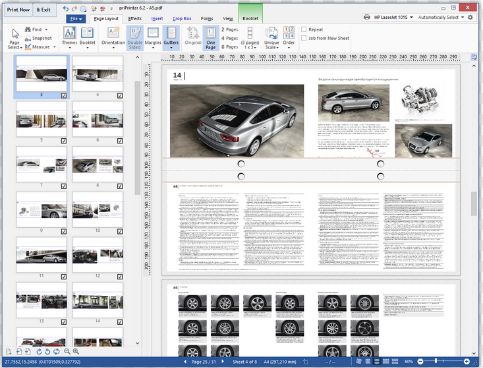
Task: Expand the Themes dropdown arrow
Action: [x=69, y=48]
